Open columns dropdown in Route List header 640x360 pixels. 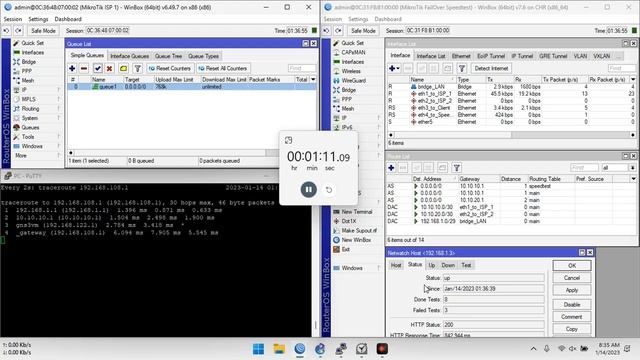coord(633,179)
